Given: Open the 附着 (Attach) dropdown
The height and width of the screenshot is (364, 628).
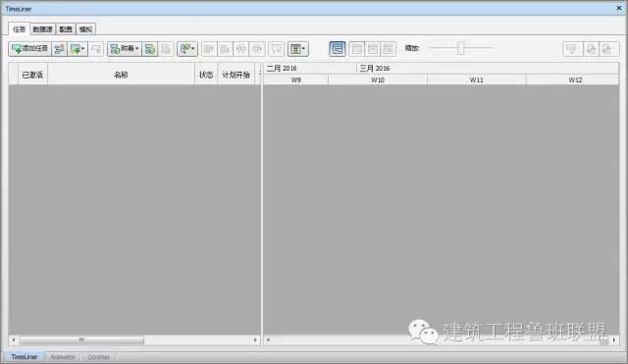Looking at the screenshot, I should click(x=125, y=49).
